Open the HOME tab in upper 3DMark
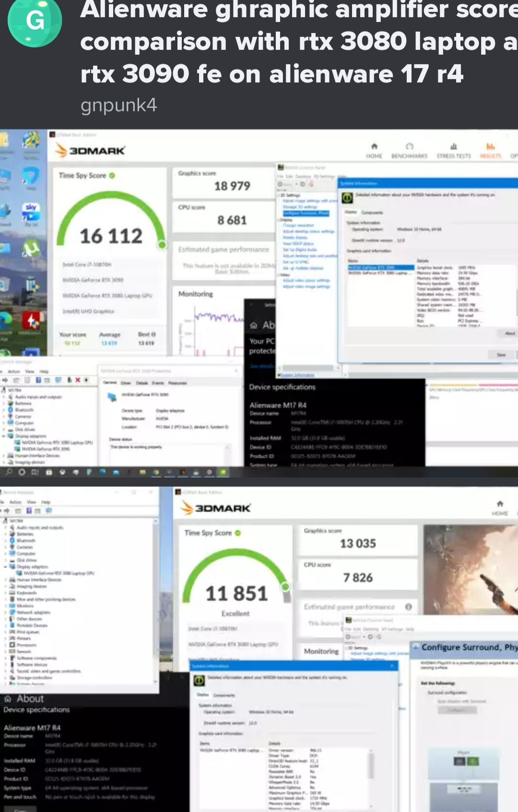The width and height of the screenshot is (518, 812). pyautogui.click(x=374, y=151)
